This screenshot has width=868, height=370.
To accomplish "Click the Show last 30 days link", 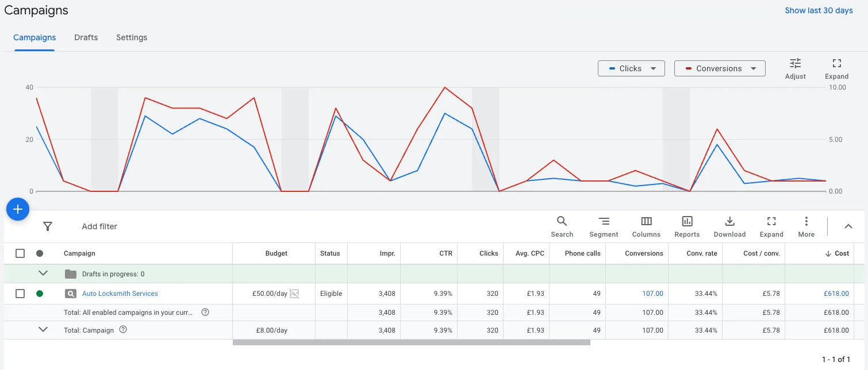I will pyautogui.click(x=819, y=10).
